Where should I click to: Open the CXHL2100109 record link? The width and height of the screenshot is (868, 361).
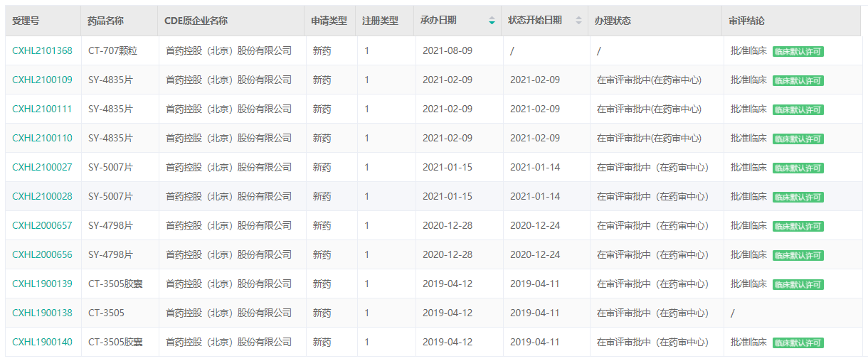point(42,80)
